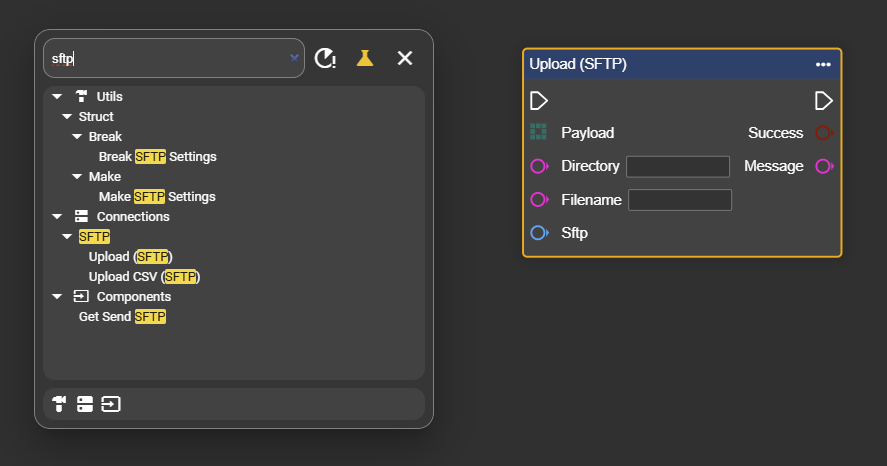Toggle the Components filter in bottom bar
The image size is (887, 466).
[x=110, y=404]
